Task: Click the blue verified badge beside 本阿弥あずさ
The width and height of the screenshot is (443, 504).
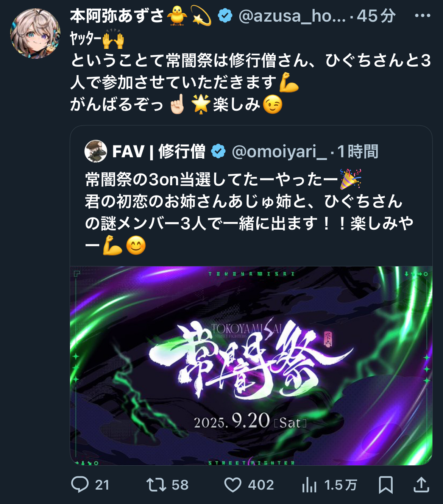Action: click(x=225, y=16)
